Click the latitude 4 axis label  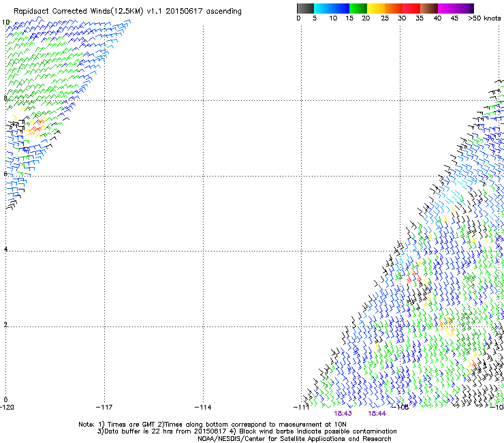pos(5,249)
